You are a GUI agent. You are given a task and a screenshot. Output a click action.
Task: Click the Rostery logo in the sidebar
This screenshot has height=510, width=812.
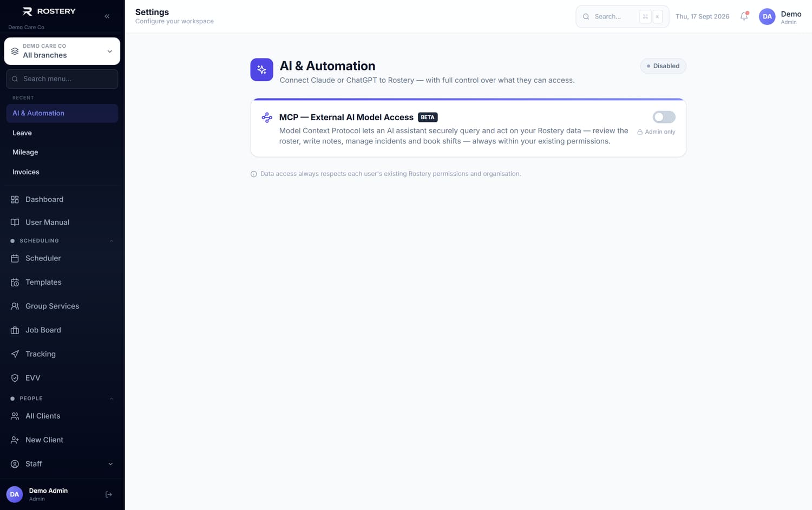49,11
